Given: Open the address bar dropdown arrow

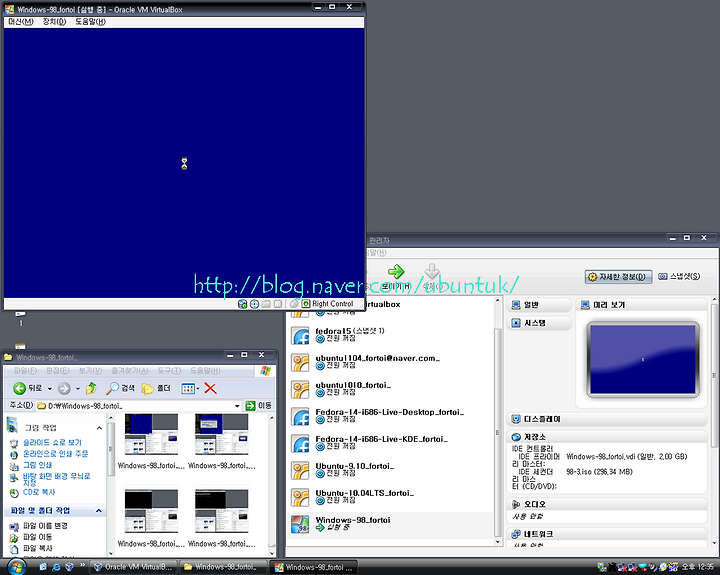Looking at the screenshot, I should [237, 406].
